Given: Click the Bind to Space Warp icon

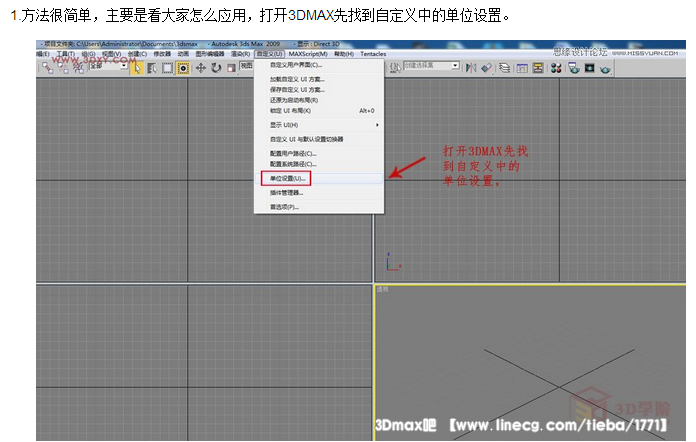Looking at the screenshot, I should pos(78,68).
